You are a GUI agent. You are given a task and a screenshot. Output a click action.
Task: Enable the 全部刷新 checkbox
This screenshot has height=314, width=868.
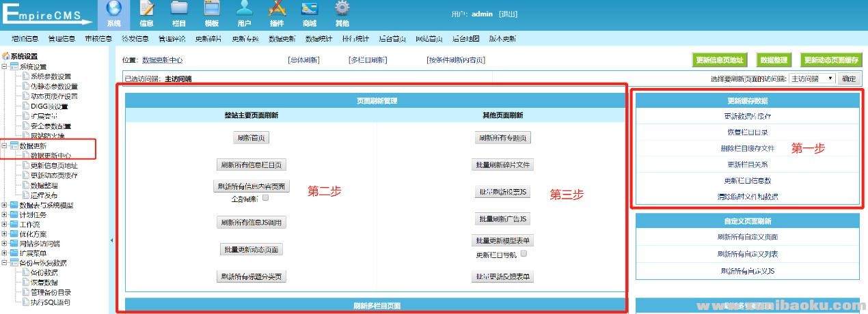266,198
